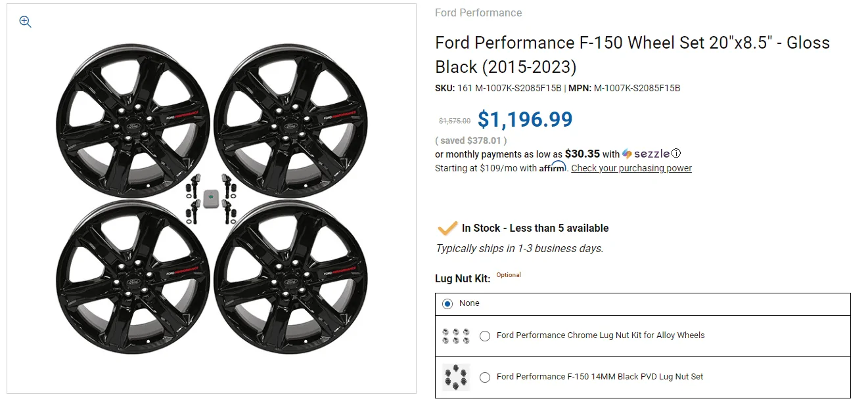The height and width of the screenshot is (407, 868).
Task: Click the Affirm logo
Action: pos(552,167)
